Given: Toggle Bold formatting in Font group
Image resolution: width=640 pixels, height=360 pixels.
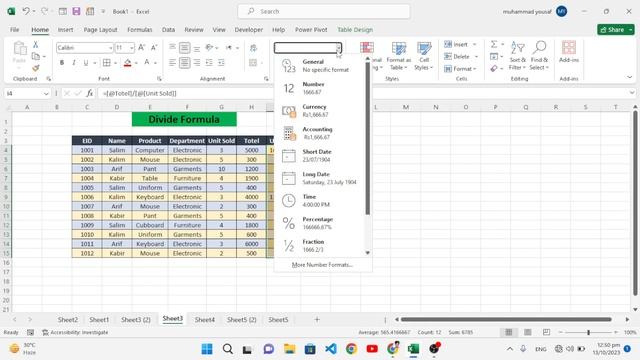Looking at the screenshot, I should (62, 62).
